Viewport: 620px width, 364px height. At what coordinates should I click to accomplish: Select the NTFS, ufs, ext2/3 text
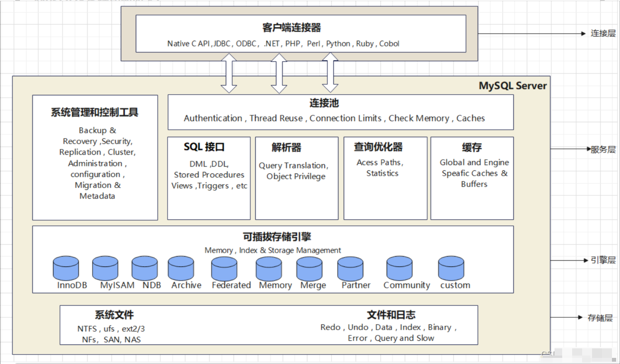[x=111, y=329]
